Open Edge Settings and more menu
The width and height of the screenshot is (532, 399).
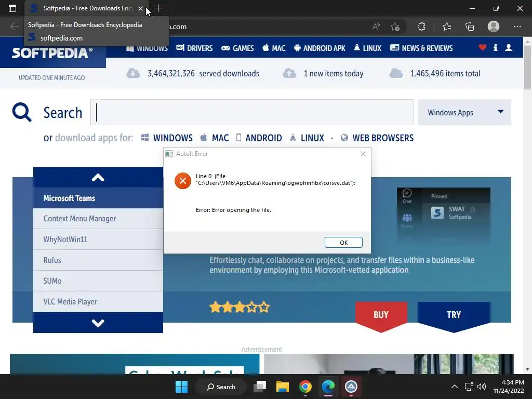tap(517, 26)
